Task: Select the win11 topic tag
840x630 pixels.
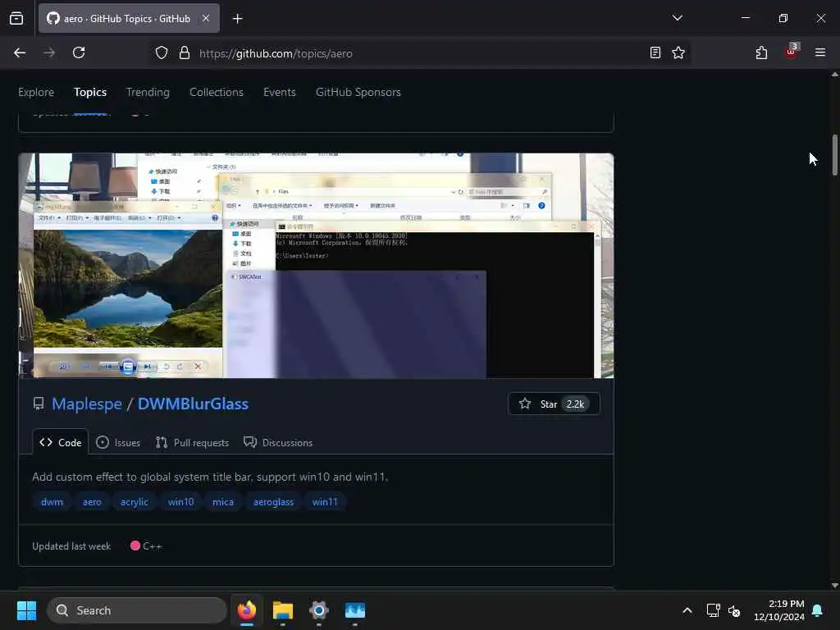Action: [325, 502]
